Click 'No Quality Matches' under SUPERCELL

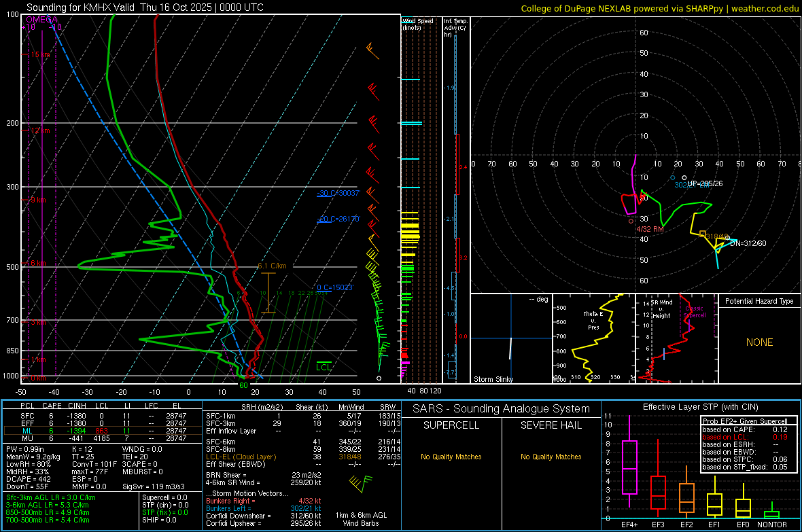(451, 457)
